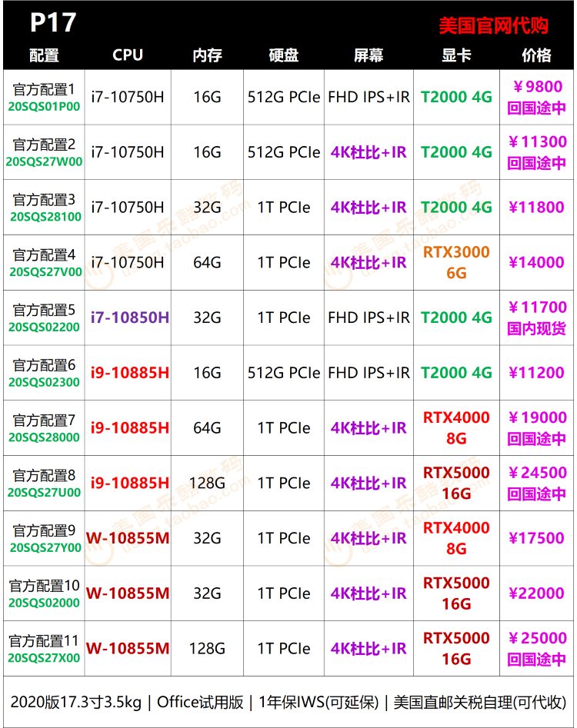Click the footer text 美国直邮关税自理(可代收)
The width and height of the screenshot is (577, 728).
click(x=480, y=702)
